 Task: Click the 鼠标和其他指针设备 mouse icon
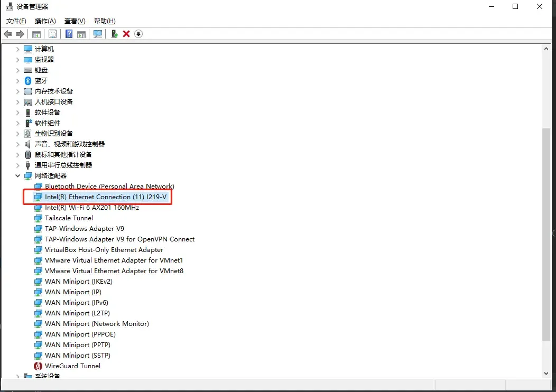click(x=28, y=155)
